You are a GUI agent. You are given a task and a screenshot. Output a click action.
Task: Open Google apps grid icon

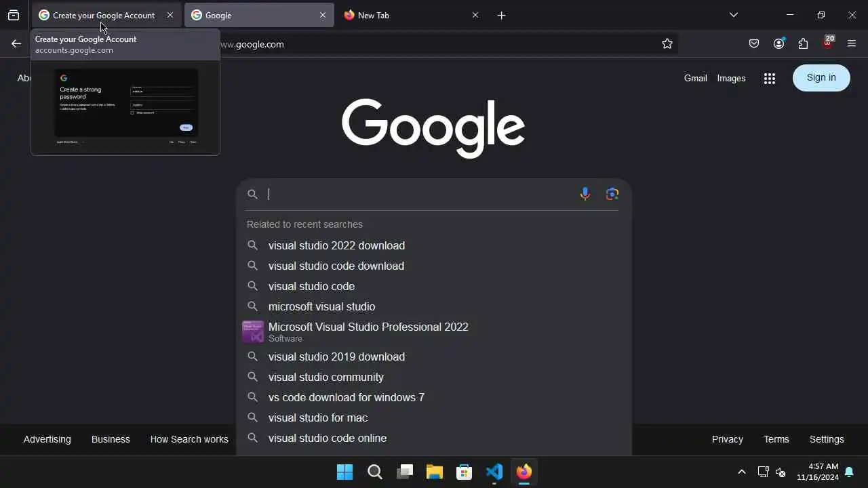(769, 79)
